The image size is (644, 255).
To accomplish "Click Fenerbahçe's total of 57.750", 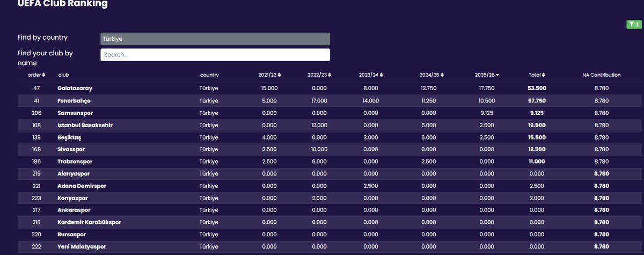I will 537,101.
